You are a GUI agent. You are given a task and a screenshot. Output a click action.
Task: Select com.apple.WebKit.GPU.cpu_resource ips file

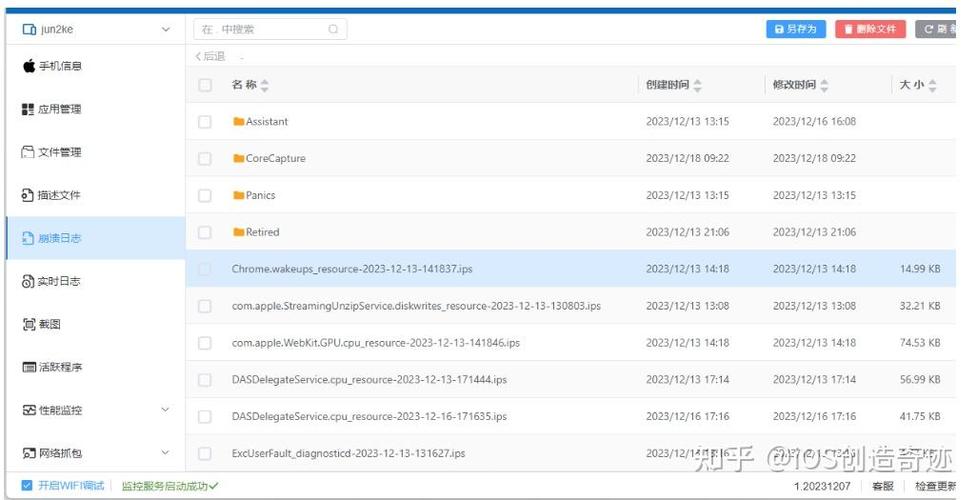point(376,343)
